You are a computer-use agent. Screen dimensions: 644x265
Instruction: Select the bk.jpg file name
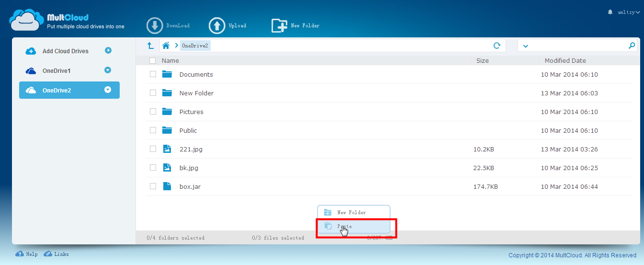[189, 168]
